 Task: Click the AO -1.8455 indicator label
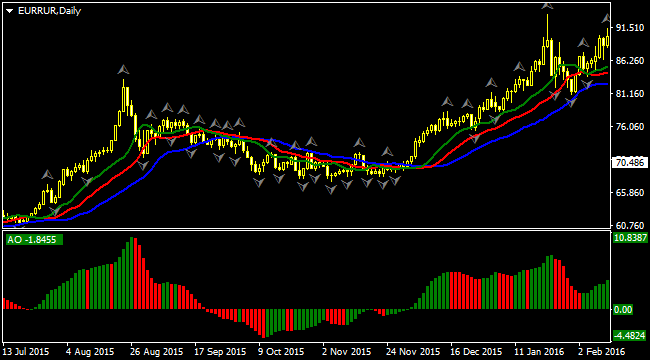click(34, 239)
